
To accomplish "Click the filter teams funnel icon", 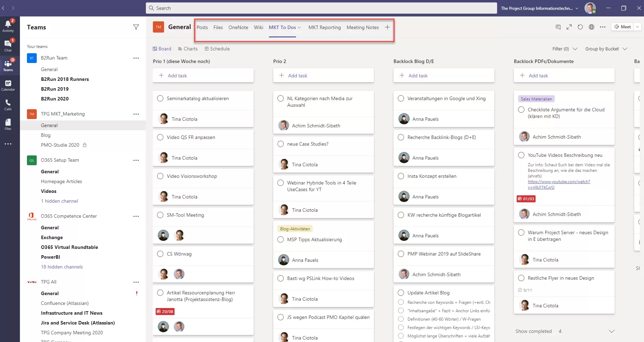I will [136, 27].
